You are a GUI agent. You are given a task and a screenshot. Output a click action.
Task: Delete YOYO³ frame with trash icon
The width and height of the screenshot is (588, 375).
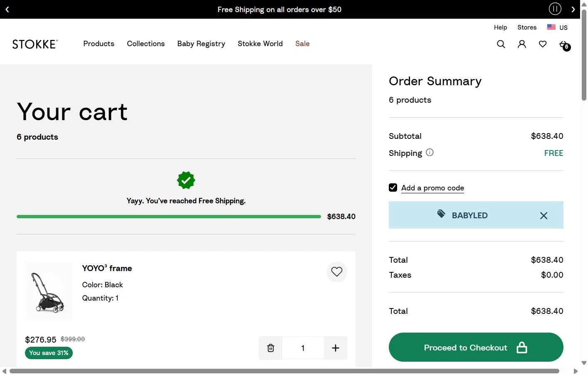[x=271, y=348]
